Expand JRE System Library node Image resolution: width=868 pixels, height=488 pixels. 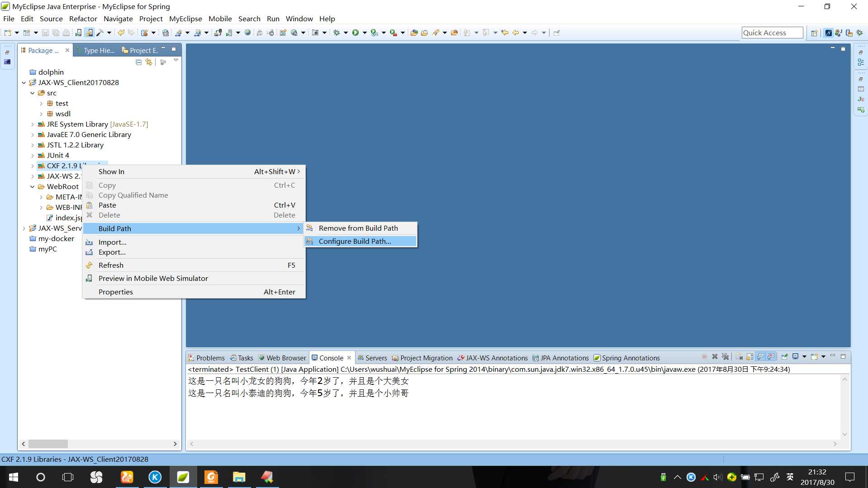coord(33,124)
